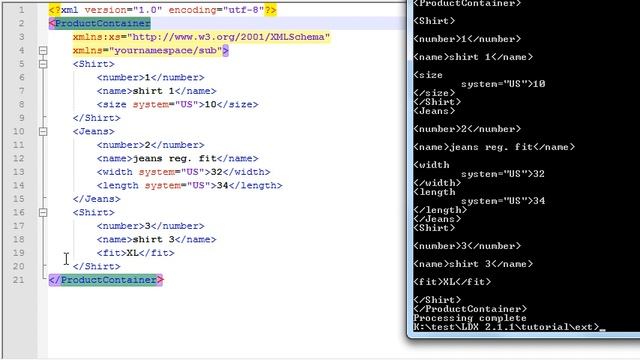Click the <Shirt> opening tag on line 5

(x=93, y=64)
